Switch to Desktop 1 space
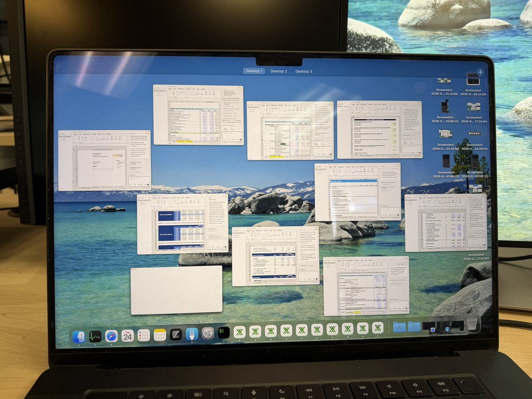Image resolution: width=532 pixels, height=399 pixels. (254, 71)
